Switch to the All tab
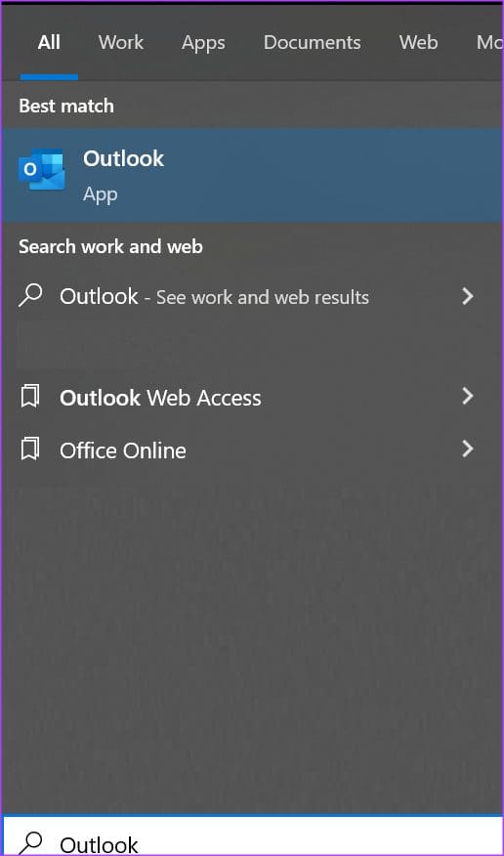 pos(49,43)
